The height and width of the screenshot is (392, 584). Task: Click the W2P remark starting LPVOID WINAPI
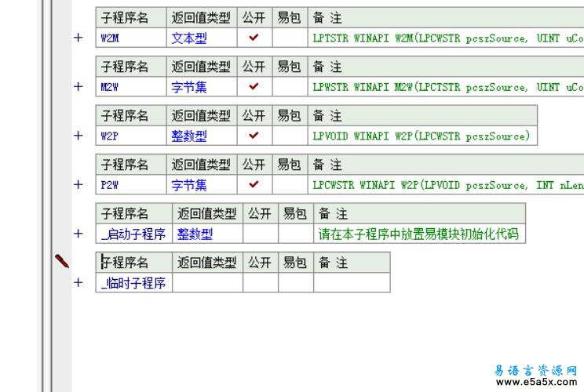[422, 136]
